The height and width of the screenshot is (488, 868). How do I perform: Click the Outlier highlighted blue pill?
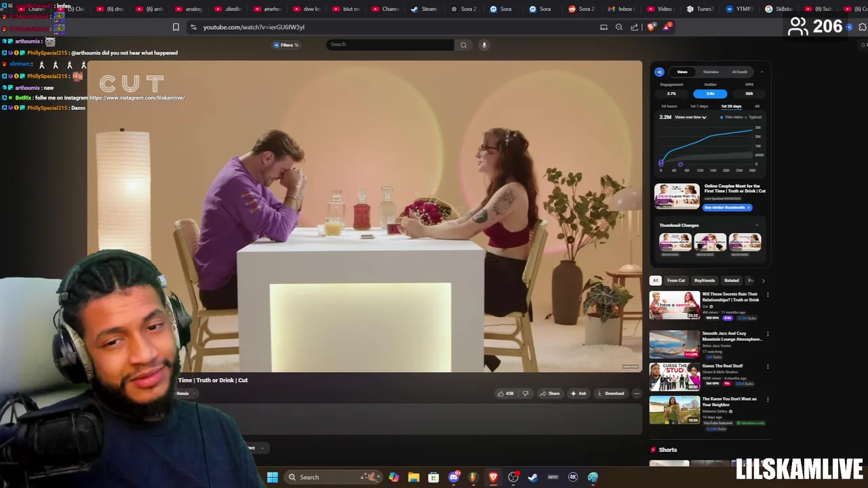[710, 94]
